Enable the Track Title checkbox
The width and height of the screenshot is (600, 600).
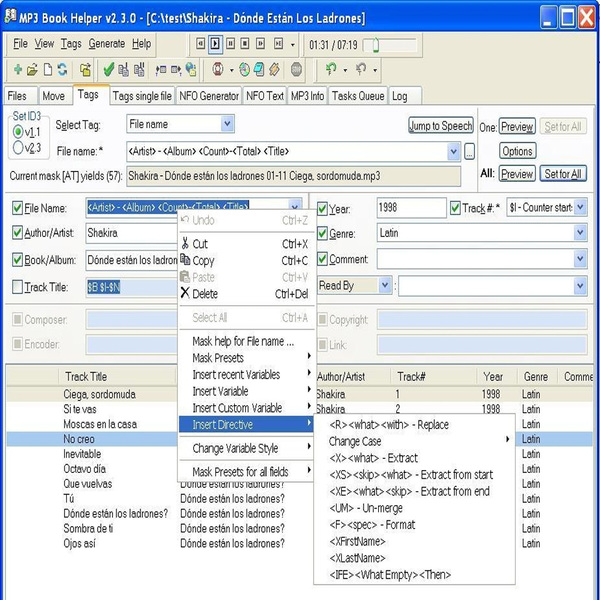[17, 287]
